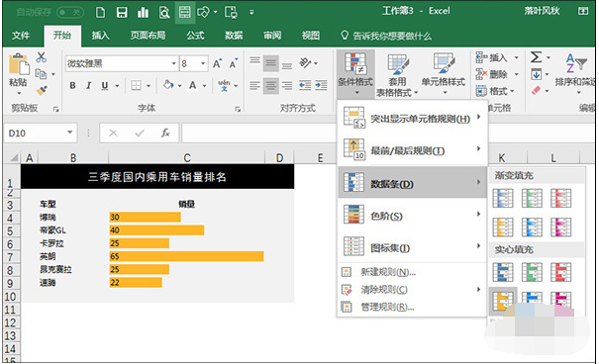The height and width of the screenshot is (364, 599).
Task: Open 最前/最后规则 submenu
Action: 413,150
